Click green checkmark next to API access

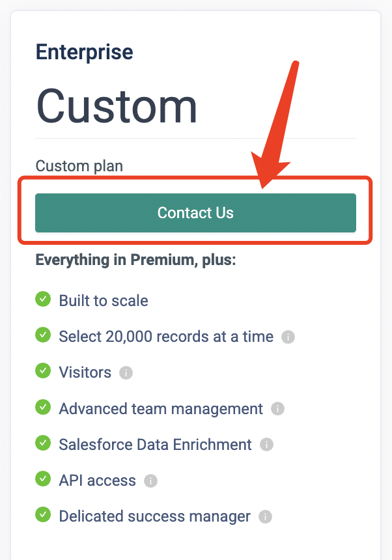coord(43,479)
